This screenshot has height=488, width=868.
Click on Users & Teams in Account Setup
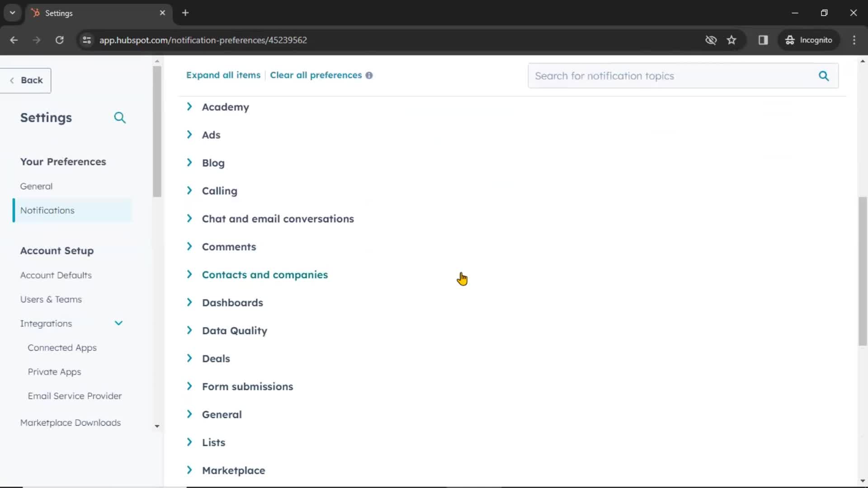(x=51, y=299)
